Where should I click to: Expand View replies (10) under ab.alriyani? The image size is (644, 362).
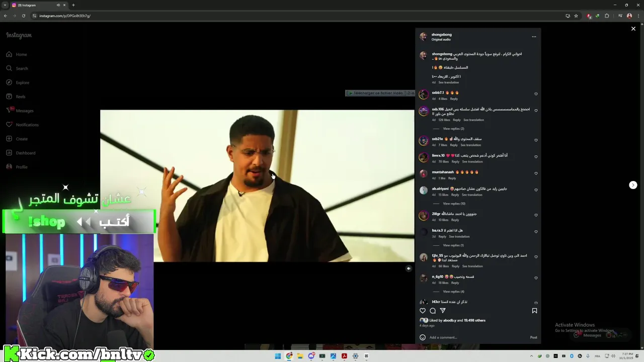(x=454, y=204)
